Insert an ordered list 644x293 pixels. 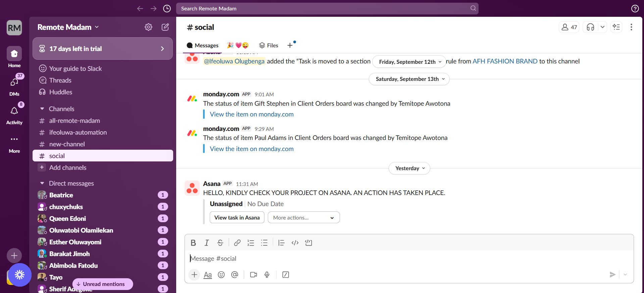pos(251,243)
